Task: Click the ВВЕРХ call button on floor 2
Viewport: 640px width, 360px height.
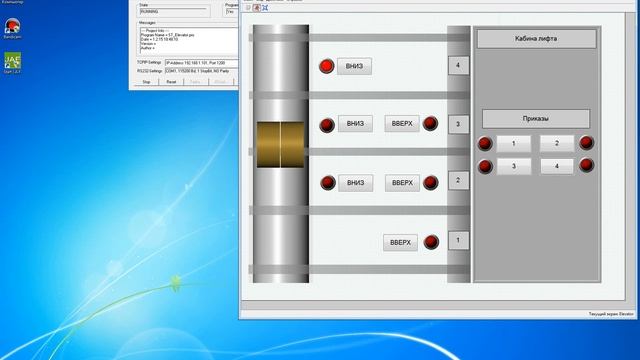Action: tap(402, 183)
